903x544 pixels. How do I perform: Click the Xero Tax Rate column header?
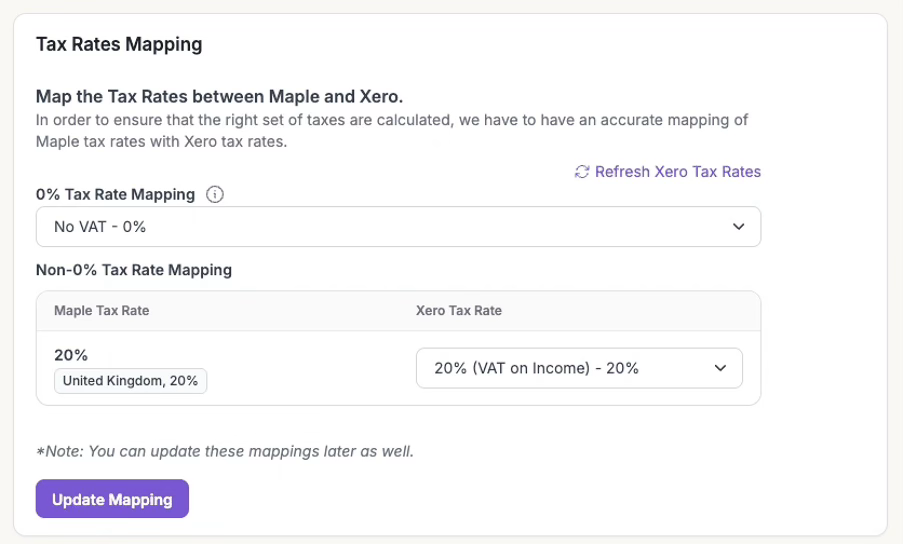(x=459, y=311)
